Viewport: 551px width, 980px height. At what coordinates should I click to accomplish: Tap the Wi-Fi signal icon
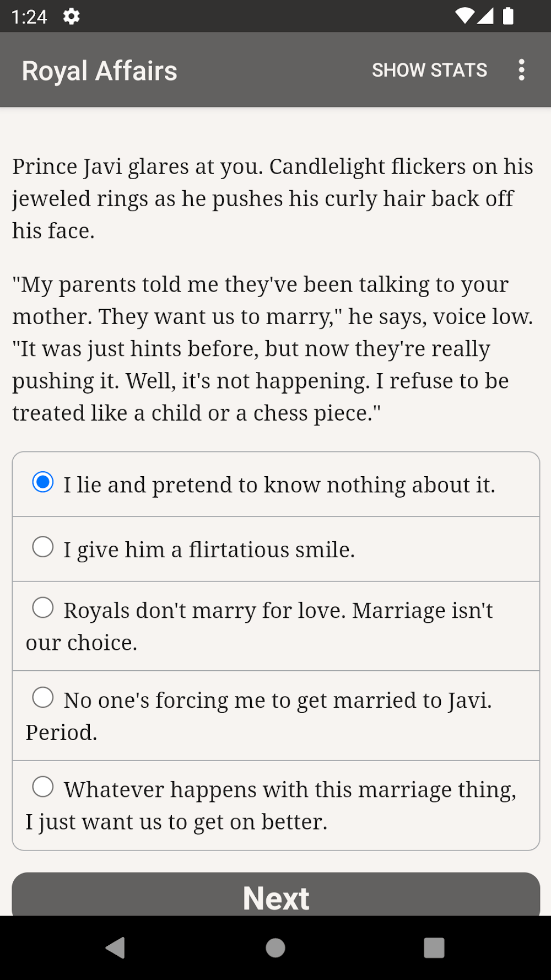tap(464, 16)
